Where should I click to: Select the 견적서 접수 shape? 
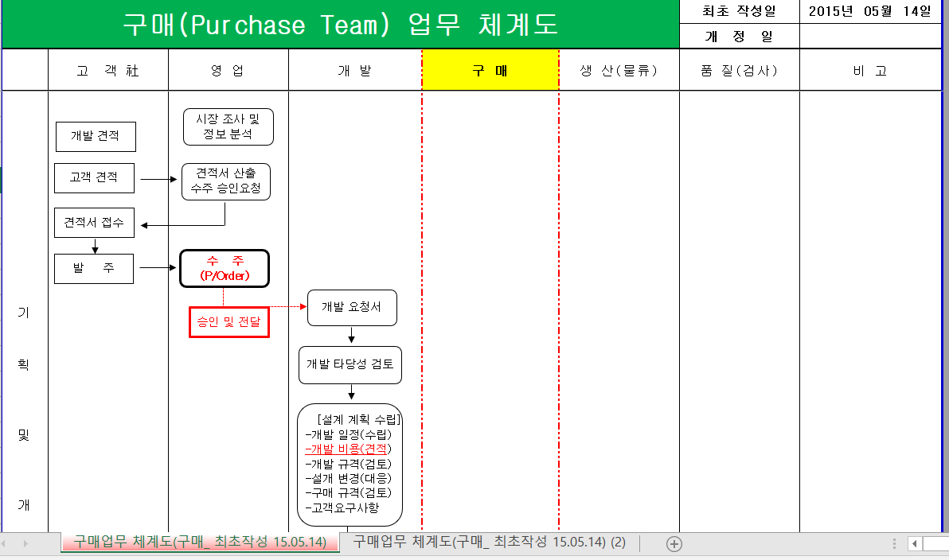pyautogui.click(x=95, y=223)
